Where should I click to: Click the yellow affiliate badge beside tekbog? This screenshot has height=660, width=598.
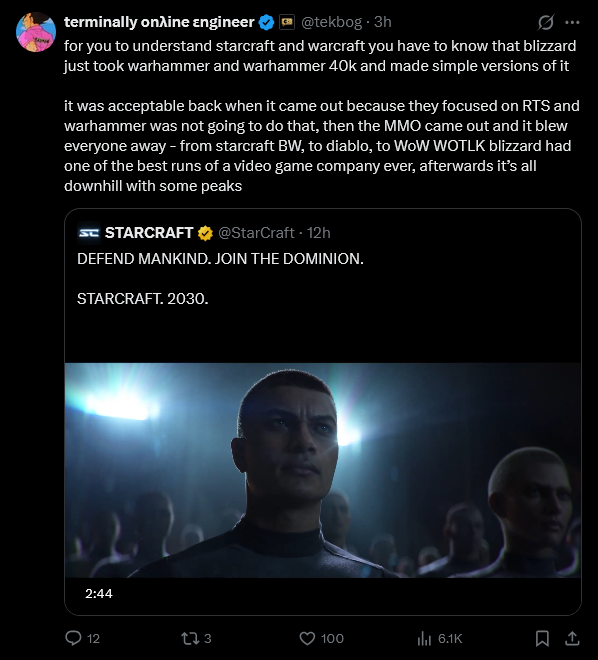pyautogui.click(x=287, y=22)
